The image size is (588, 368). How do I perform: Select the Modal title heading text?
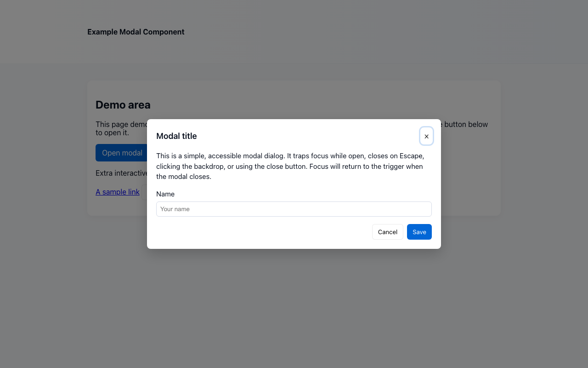[176, 136]
